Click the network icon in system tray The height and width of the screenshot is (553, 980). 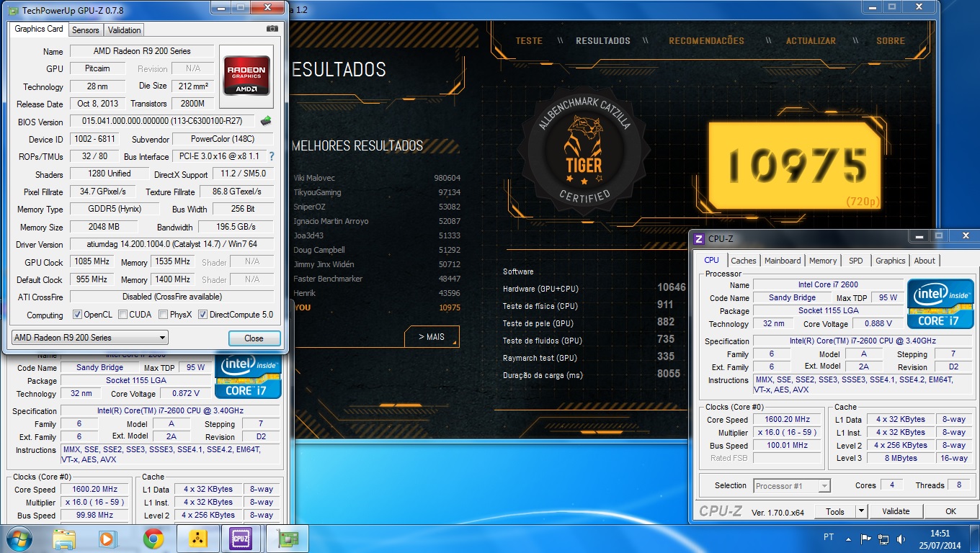click(883, 539)
